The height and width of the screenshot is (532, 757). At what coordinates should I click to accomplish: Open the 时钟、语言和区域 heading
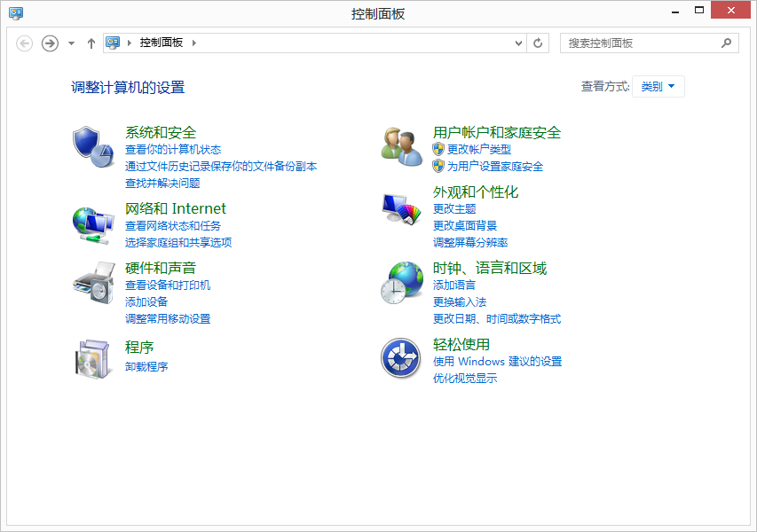pos(490,268)
